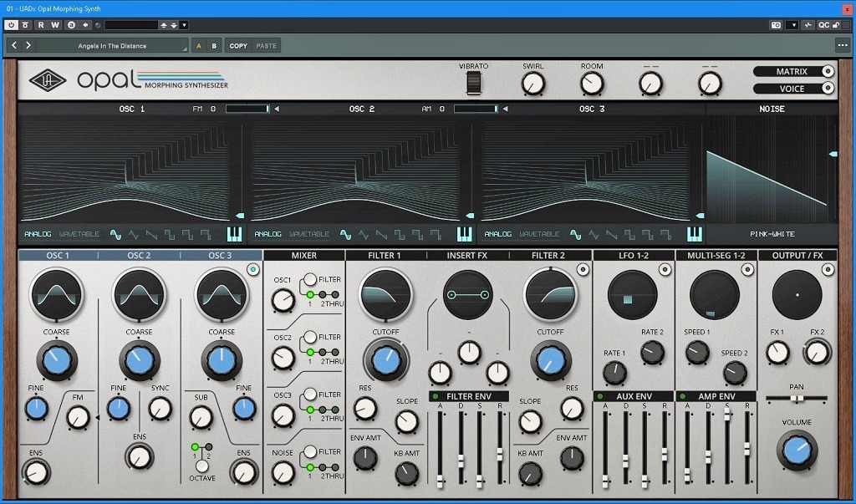Open the dropdown arrow next to the camera icon
This screenshot has width=856, height=504.
point(793,25)
